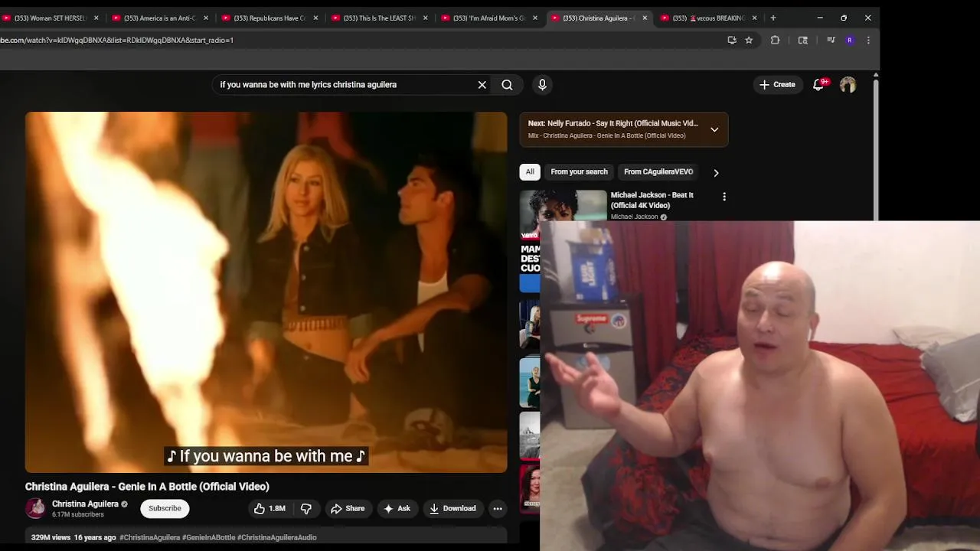
Task: Open Michael Jackson - Beat It video title
Action: (652, 200)
